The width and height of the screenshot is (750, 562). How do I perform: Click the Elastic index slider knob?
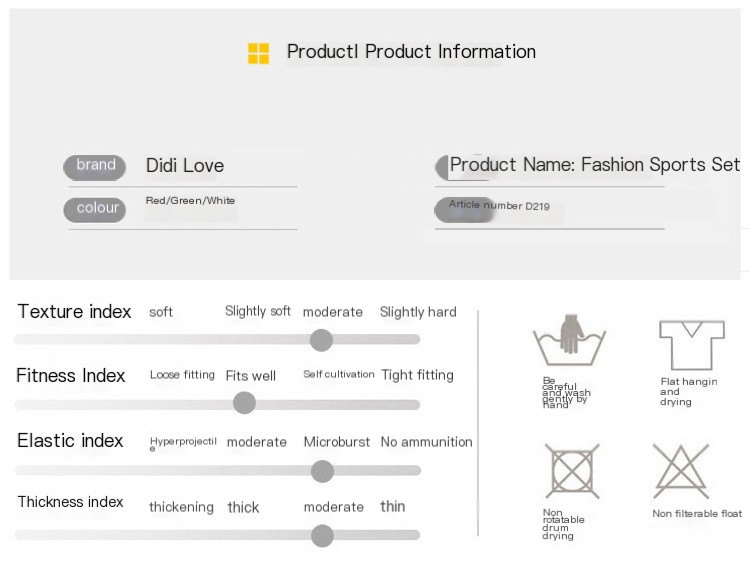[322, 470]
